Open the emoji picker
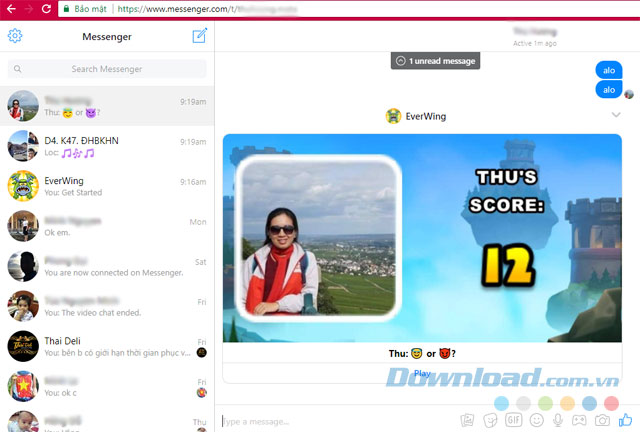This screenshot has width=640, height=432. coord(536,420)
